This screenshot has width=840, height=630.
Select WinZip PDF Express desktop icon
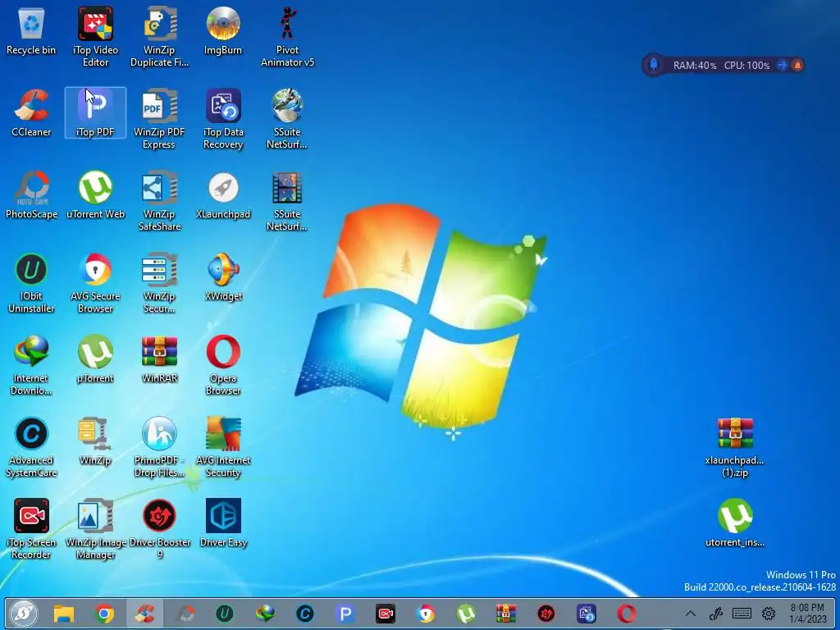pyautogui.click(x=159, y=119)
